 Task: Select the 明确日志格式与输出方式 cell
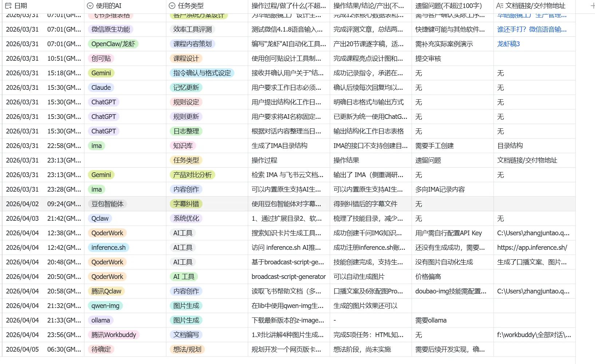point(371,102)
